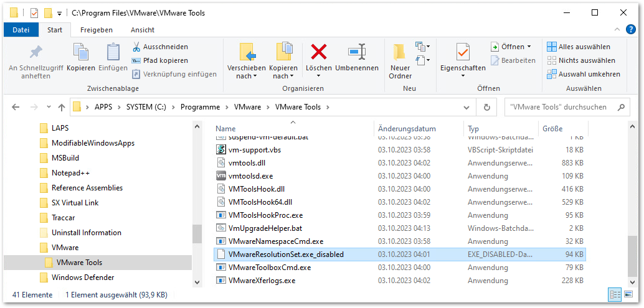Image resolution: width=644 pixels, height=308 pixels.
Task: Go back with the left arrow
Action: (x=16, y=107)
